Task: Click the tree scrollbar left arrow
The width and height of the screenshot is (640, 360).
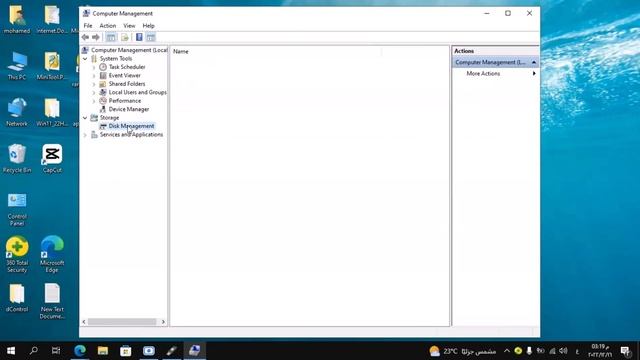Action: pos(84,322)
